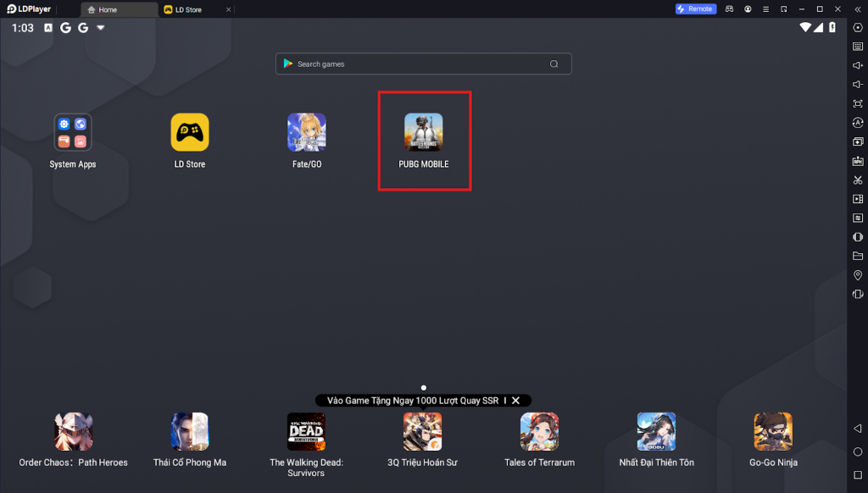Click the first Google G status icon
The width and height of the screenshot is (868, 493).
click(x=65, y=28)
